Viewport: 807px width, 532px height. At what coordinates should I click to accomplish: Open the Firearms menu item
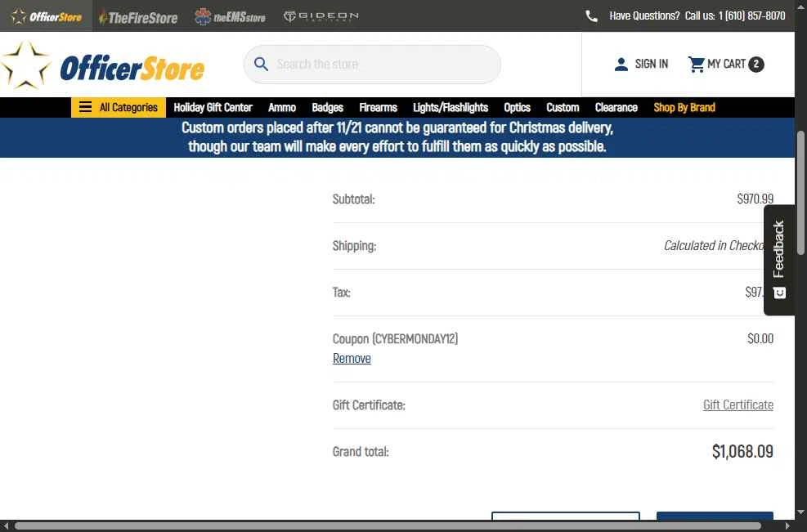pyautogui.click(x=378, y=108)
